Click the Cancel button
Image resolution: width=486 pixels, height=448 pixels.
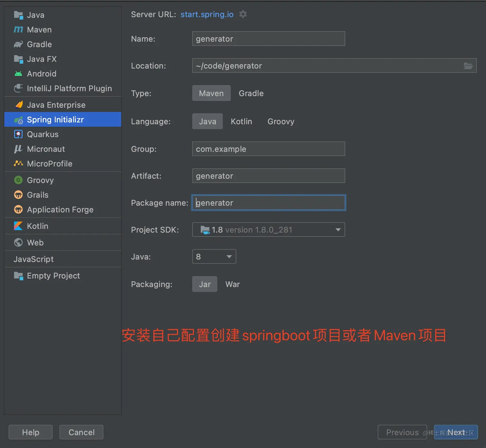pyautogui.click(x=81, y=432)
